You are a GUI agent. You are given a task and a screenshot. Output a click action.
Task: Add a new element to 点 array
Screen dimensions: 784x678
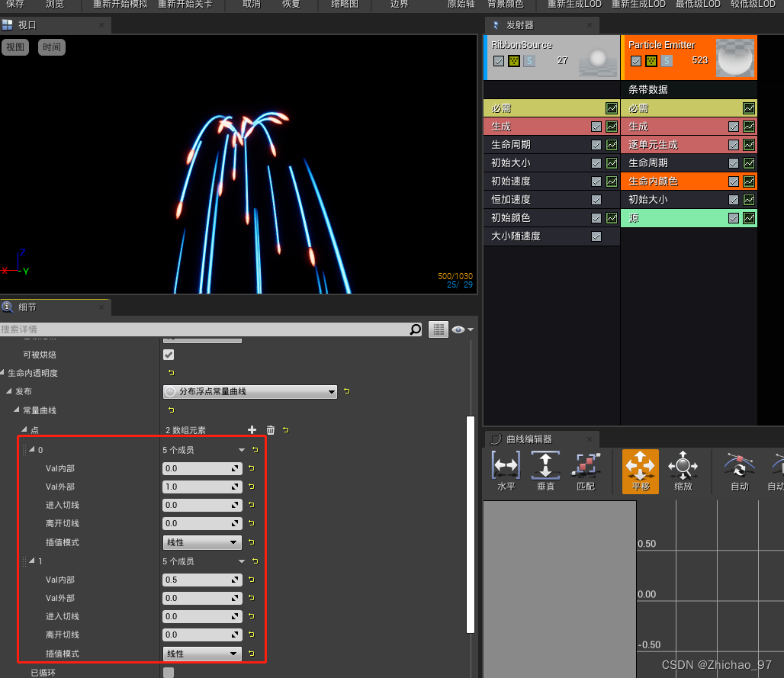(x=252, y=430)
